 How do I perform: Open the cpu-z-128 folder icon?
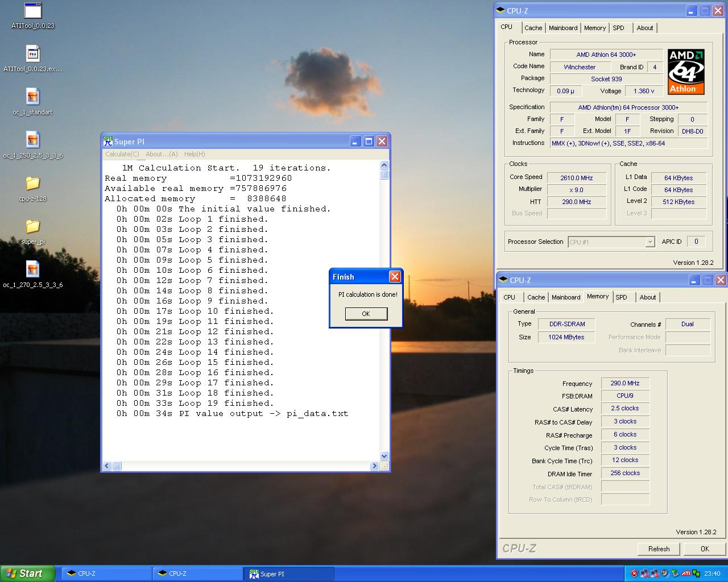(x=33, y=183)
